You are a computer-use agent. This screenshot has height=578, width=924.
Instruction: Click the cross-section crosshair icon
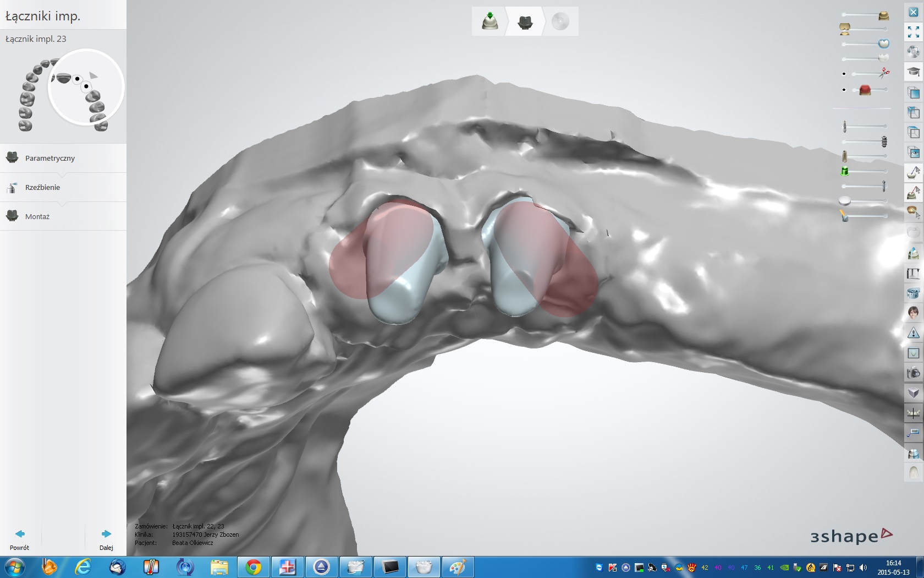pyautogui.click(x=913, y=413)
